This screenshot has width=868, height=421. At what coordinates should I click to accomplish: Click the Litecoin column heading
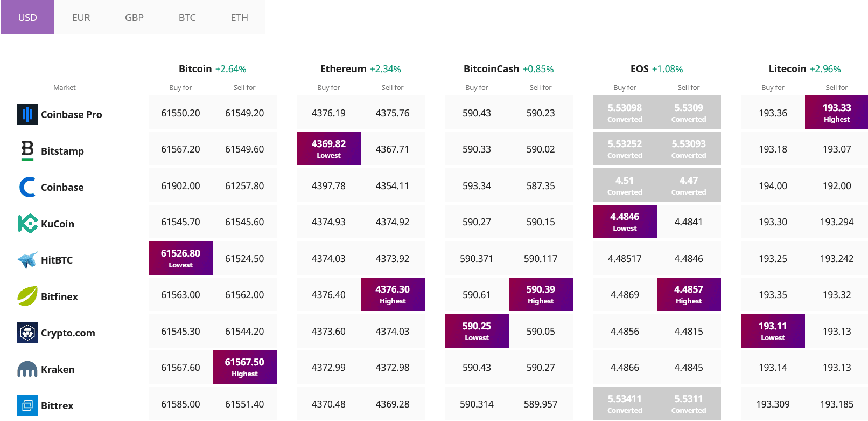(787, 69)
